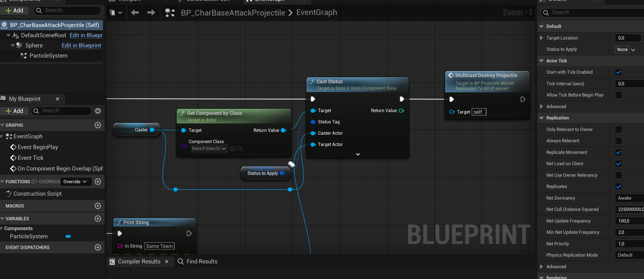Image resolution: width=644 pixels, height=279 pixels.
Task: Open the functions Override dropdown
Action: pos(76,182)
